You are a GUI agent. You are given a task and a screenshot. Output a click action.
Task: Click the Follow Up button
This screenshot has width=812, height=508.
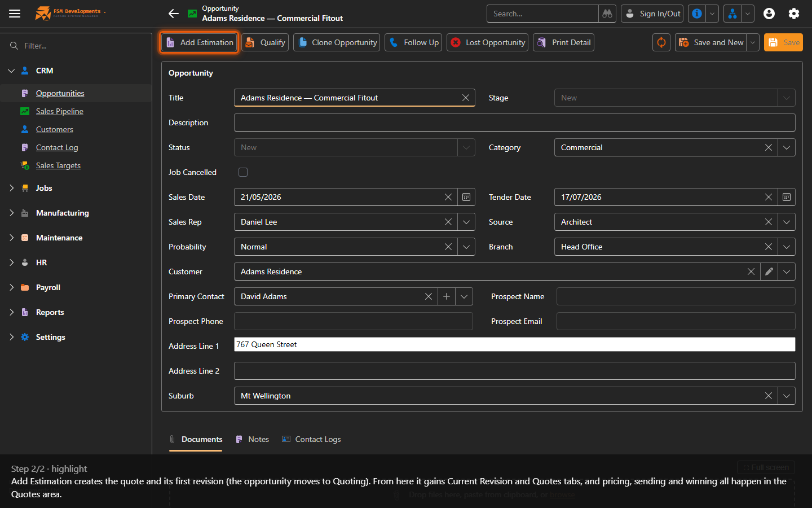coord(413,42)
